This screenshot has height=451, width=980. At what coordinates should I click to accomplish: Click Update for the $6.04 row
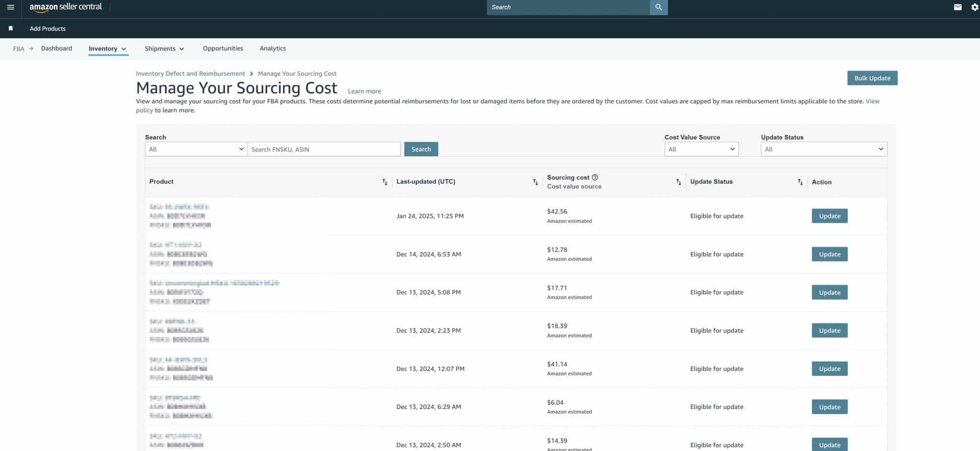point(830,407)
